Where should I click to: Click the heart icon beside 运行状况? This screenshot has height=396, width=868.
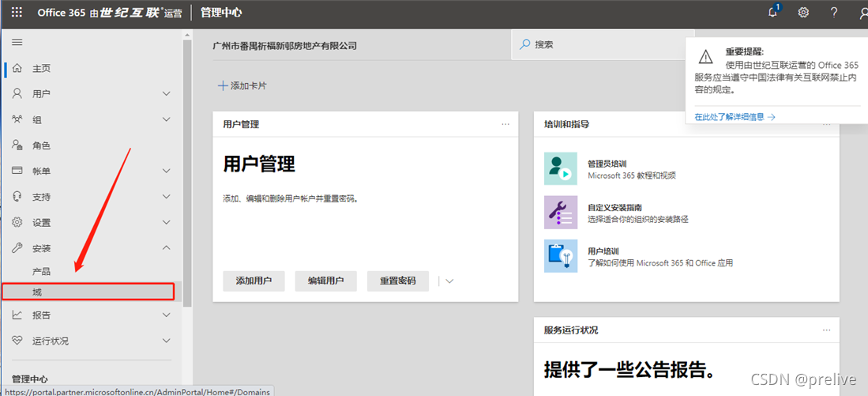[17, 341]
